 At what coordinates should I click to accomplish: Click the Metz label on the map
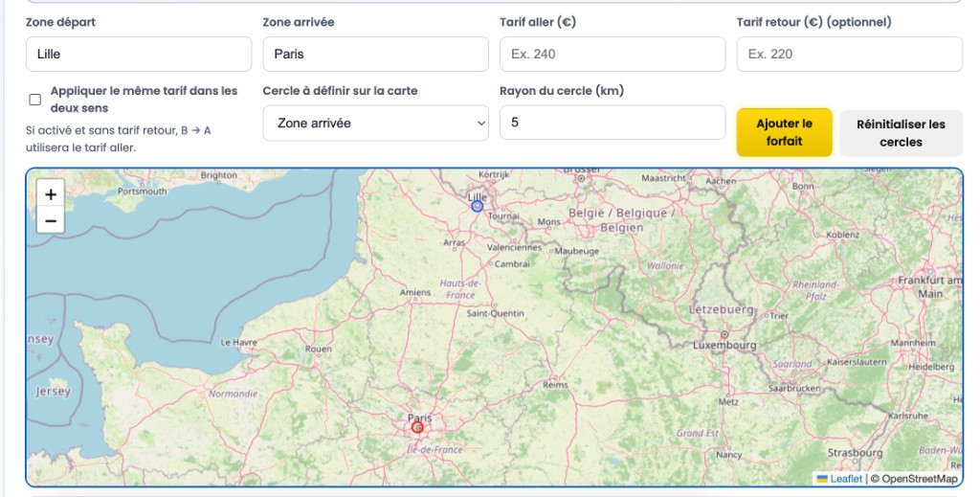pyautogui.click(x=728, y=402)
